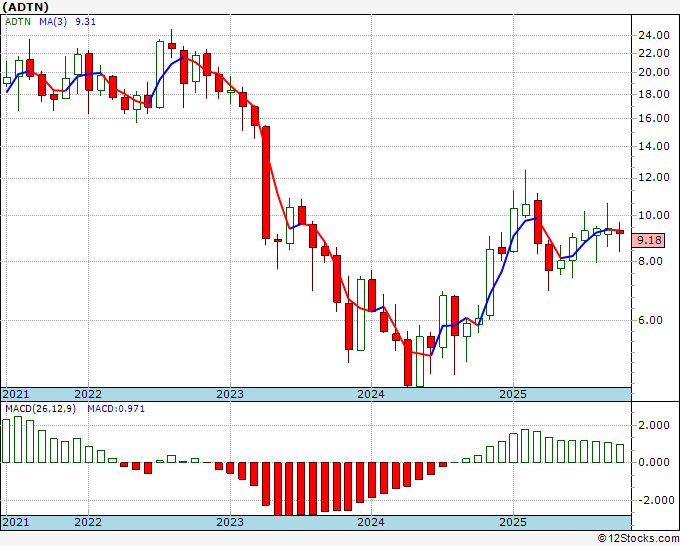Screen dimensions: 680x546
Task: Click the 2022 label on MACD timeline
Action: [88, 522]
